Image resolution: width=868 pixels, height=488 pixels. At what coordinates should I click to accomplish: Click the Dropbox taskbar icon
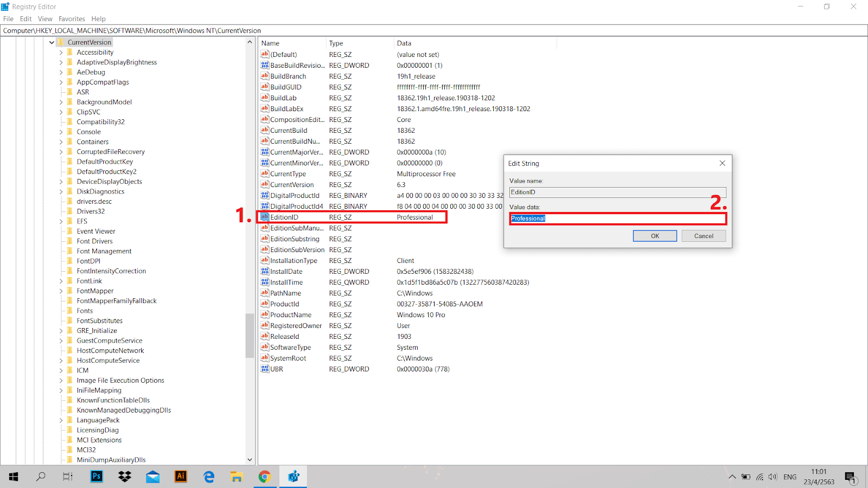124,477
